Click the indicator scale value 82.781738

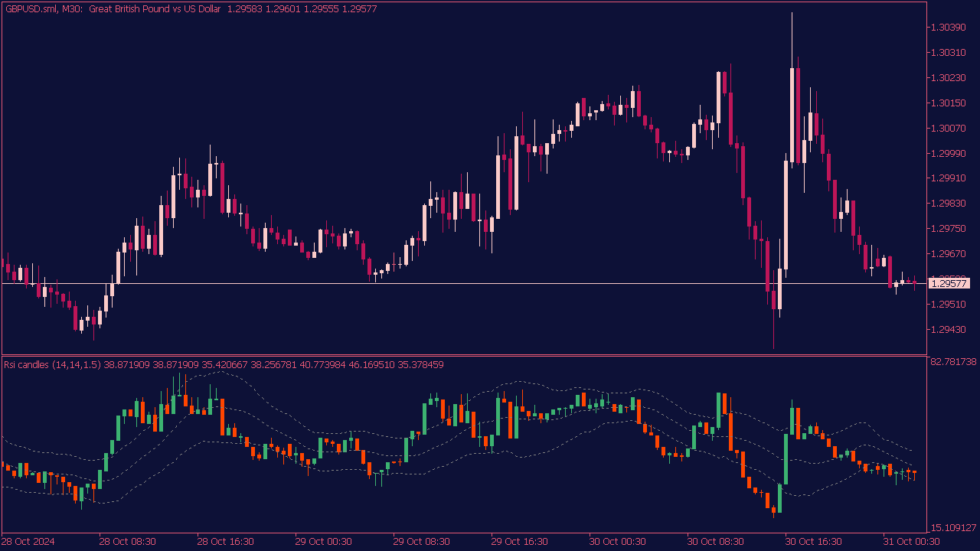pos(953,362)
